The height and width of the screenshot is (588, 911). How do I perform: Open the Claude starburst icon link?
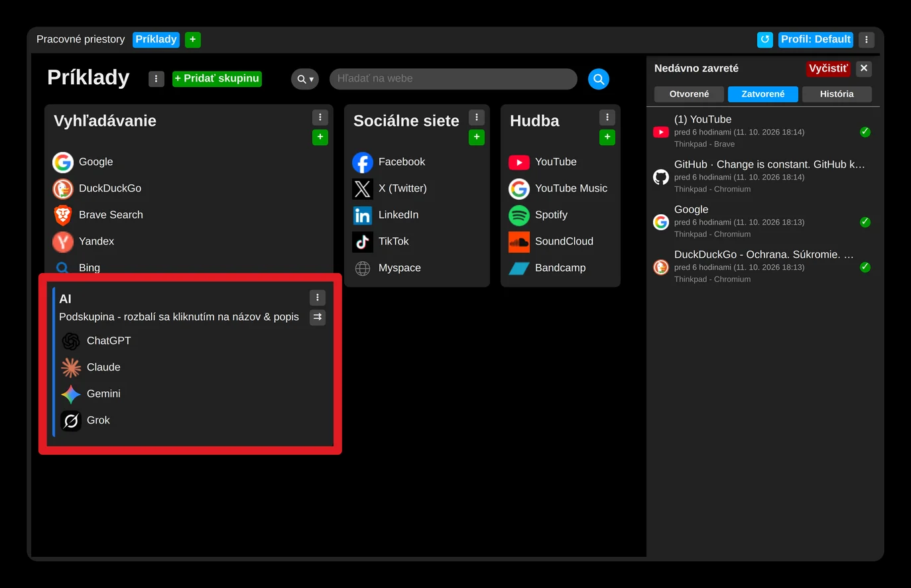[71, 367]
